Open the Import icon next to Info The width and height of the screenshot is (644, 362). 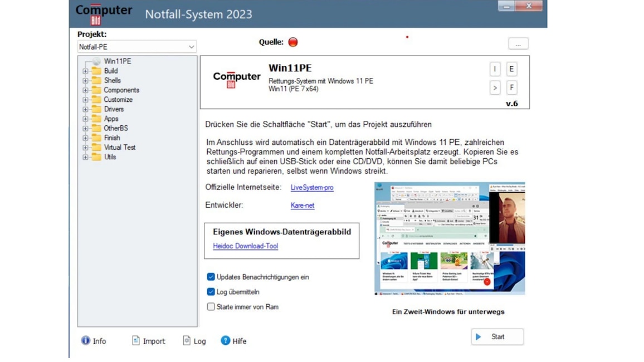click(135, 340)
